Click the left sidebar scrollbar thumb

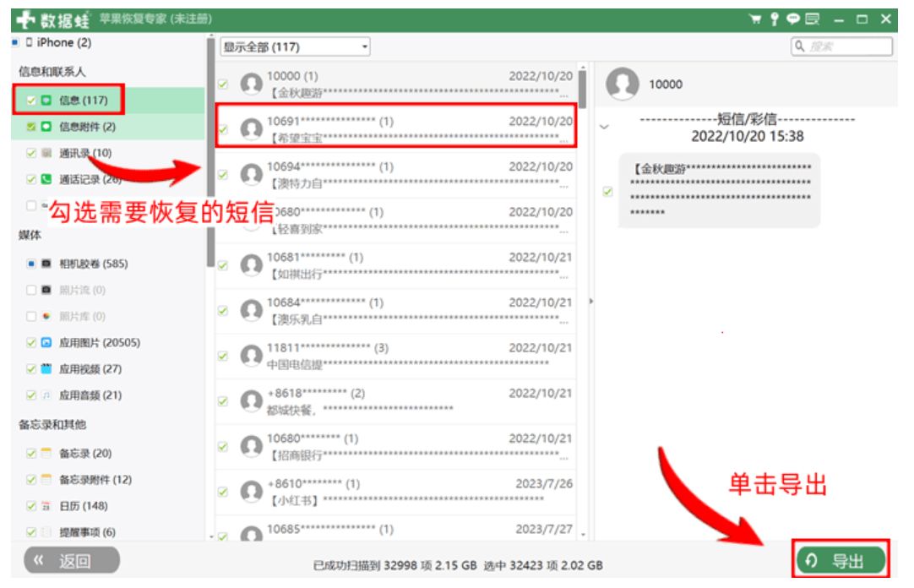[210, 155]
